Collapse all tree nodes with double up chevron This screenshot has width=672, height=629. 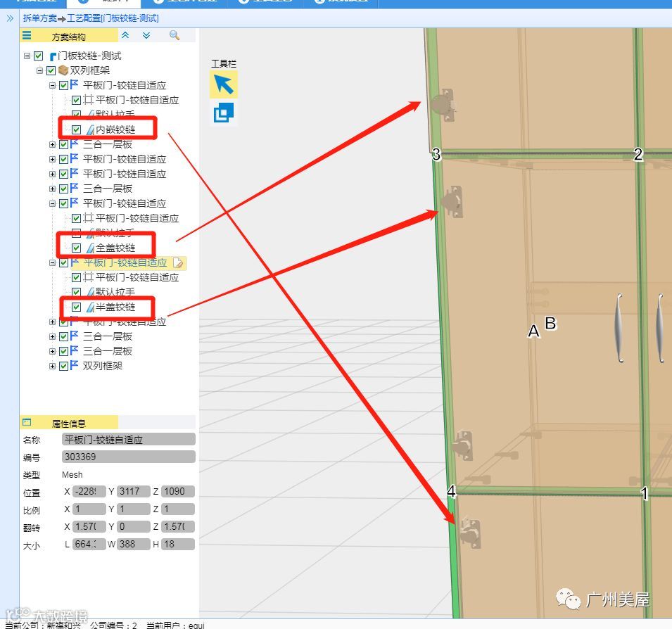pos(125,35)
